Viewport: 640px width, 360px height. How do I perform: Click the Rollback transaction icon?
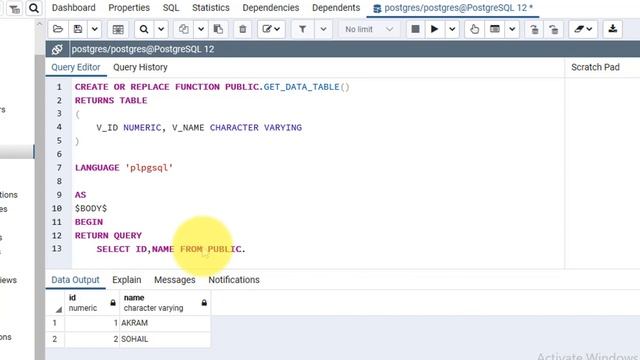pos(553,29)
